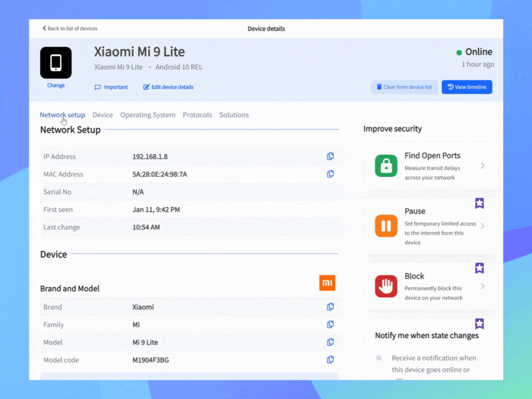Image resolution: width=532 pixels, height=399 pixels.
Task: Click the Device details page title
Action: [x=266, y=29]
